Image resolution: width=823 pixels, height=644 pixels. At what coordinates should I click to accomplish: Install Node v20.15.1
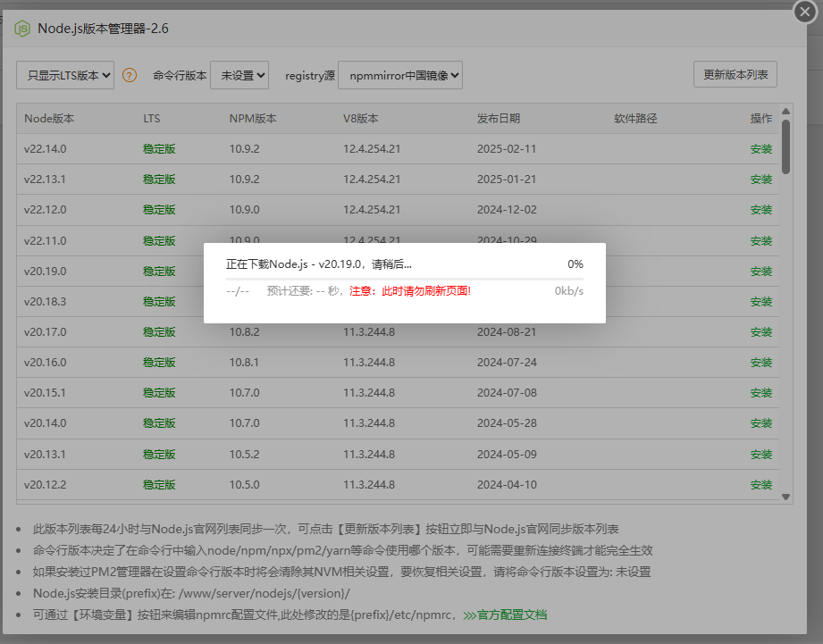[x=761, y=393]
